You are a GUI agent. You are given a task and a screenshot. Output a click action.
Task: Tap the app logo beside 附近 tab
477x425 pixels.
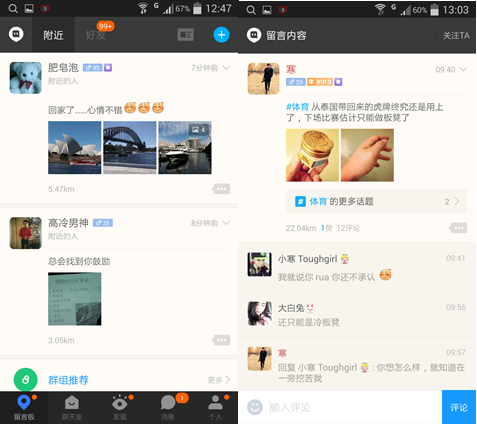16,35
